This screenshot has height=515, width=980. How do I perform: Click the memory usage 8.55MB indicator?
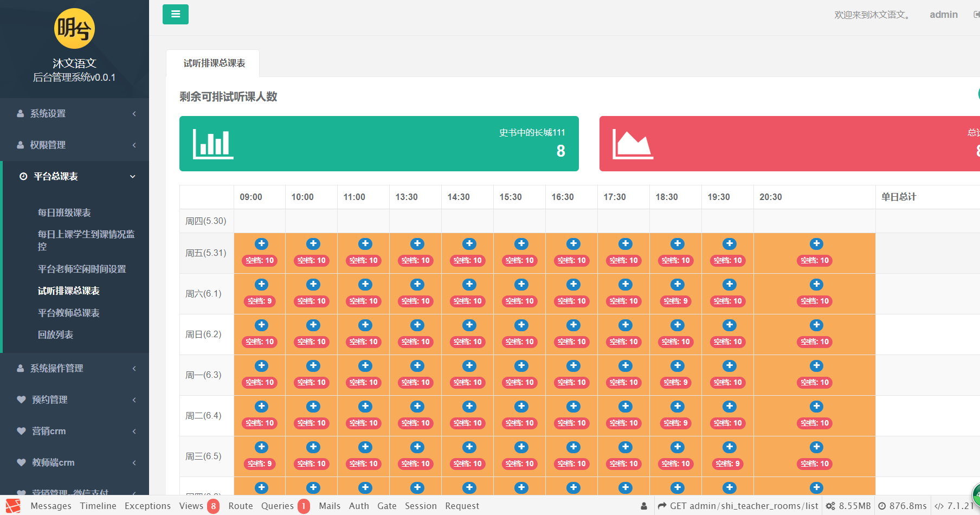(x=848, y=506)
